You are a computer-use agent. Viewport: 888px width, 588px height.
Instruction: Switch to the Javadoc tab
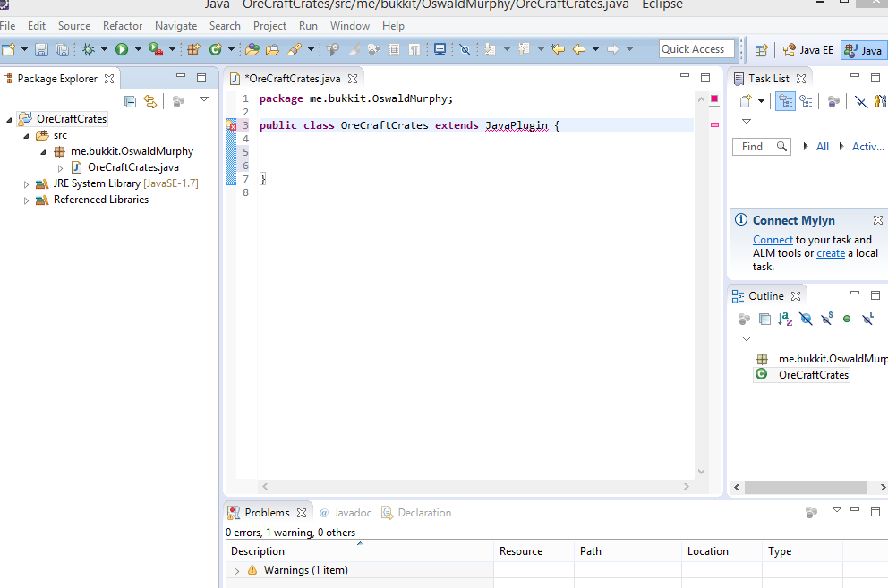point(346,513)
